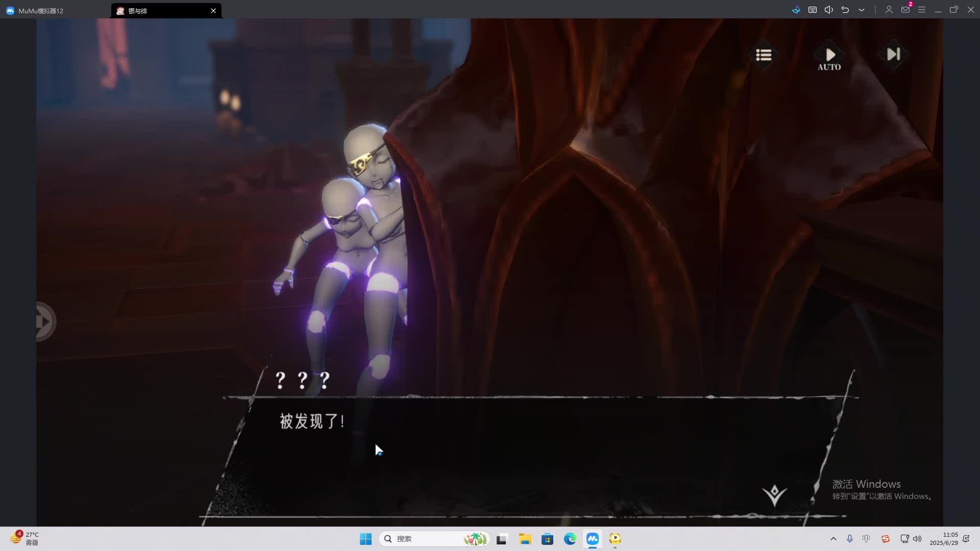Toggle the emulator volume speaker icon
The width and height of the screenshot is (980, 551).
click(829, 10)
